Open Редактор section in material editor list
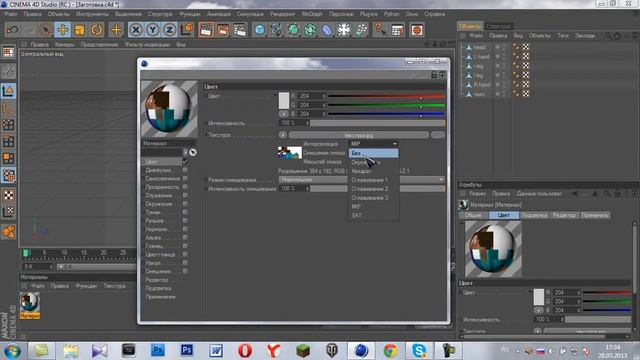The image size is (640, 360). point(157,280)
